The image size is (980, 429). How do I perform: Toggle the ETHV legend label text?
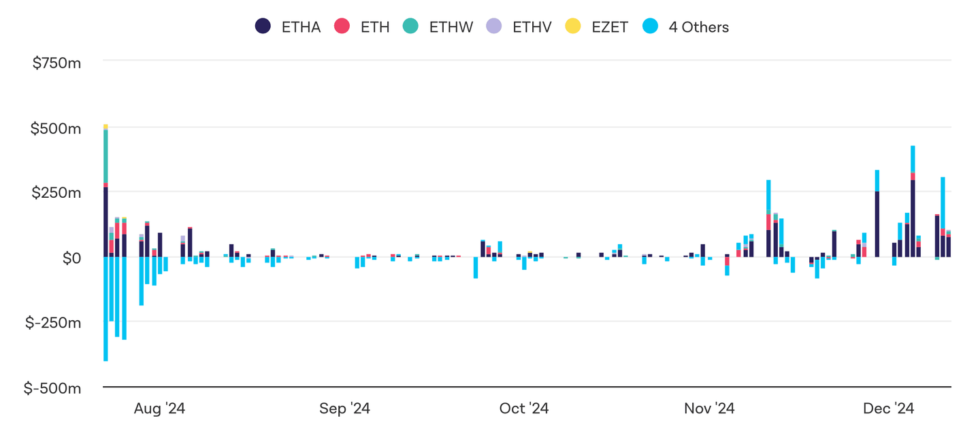(532, 28)
